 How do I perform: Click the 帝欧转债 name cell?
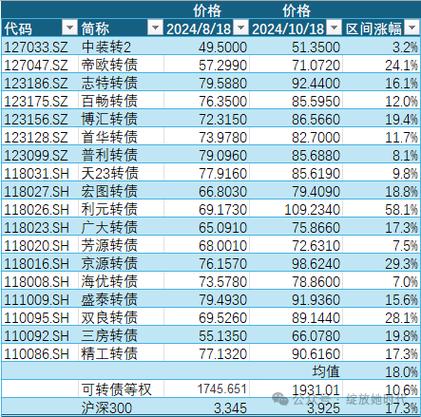(x=121, y=65)
